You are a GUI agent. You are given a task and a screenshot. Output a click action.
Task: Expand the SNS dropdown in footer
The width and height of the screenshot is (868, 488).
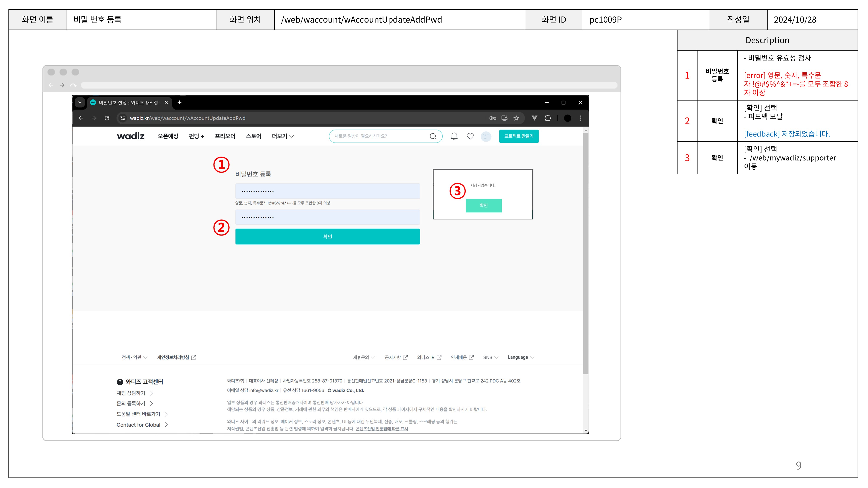(x=490, y=357)
